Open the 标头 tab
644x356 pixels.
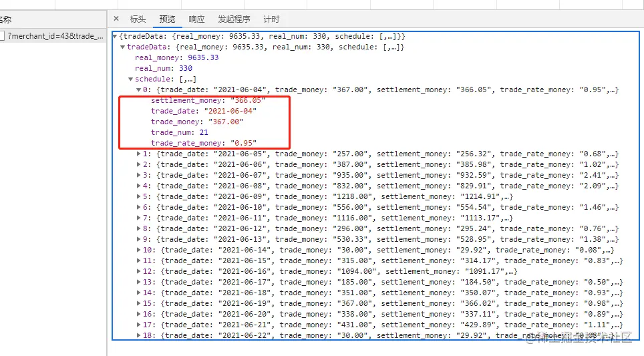click(138, 19)
